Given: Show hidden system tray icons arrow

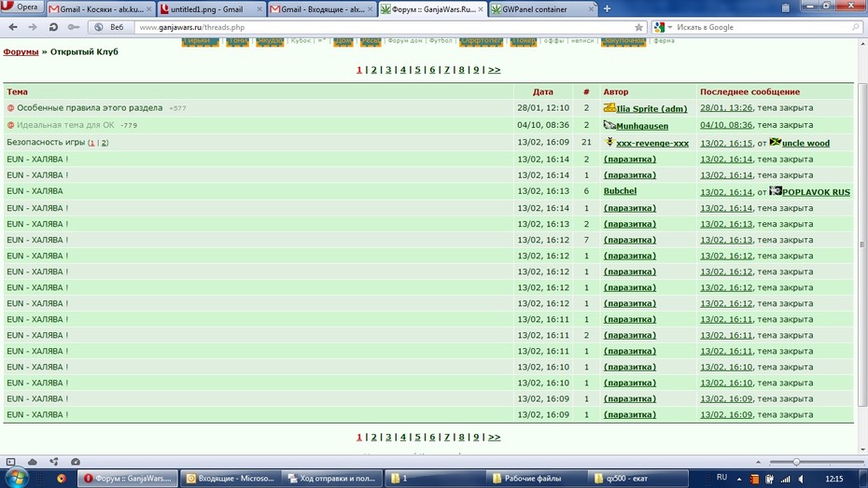Looking at the screenshot, I should 739,480.
